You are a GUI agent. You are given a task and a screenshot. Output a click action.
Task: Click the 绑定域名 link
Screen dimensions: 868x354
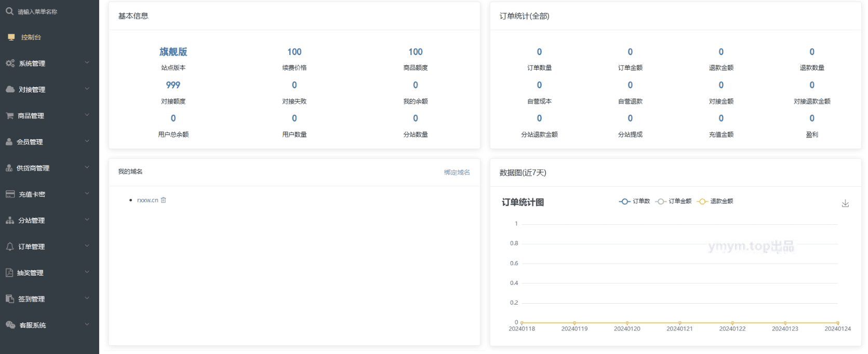point(457,172)
